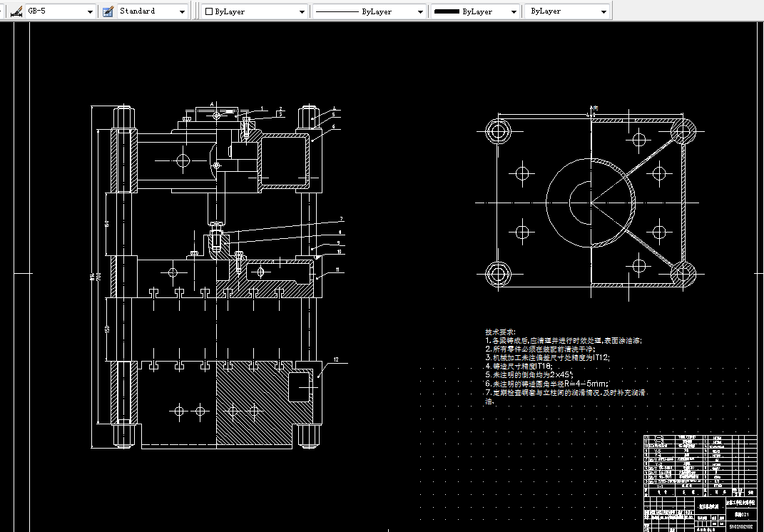This screenshot has height=532, width=764.
Task: Click part callout number 11
Action: 337,270
